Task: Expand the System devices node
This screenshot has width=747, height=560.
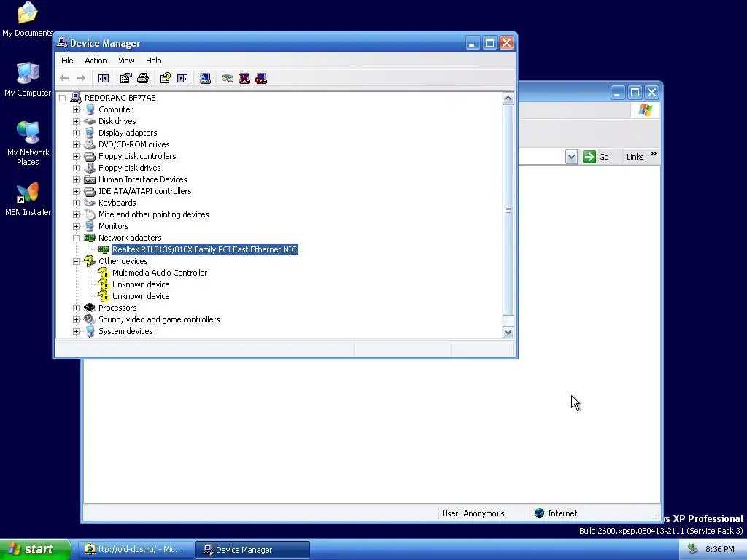Action: (x=76, y=331)
